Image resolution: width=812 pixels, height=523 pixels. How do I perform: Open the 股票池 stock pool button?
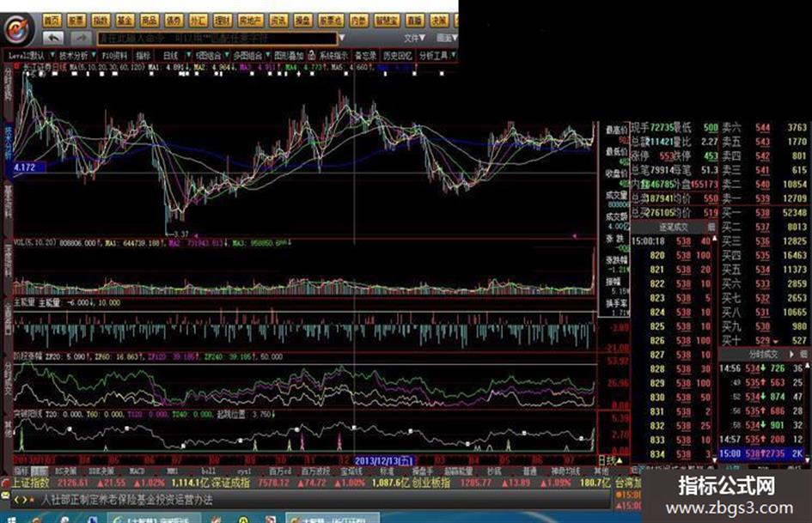[x=331, y=21]
